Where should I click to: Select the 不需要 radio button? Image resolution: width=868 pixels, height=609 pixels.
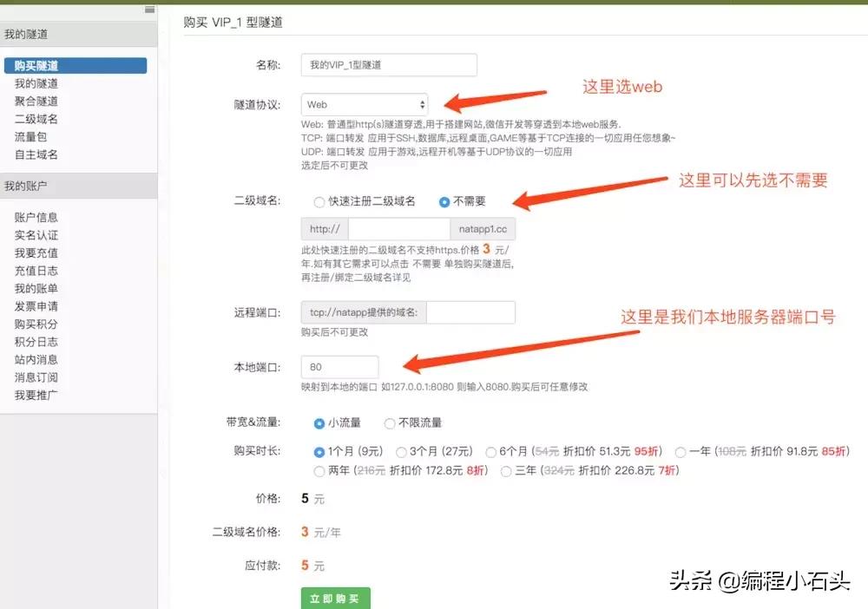coord(443,200)
